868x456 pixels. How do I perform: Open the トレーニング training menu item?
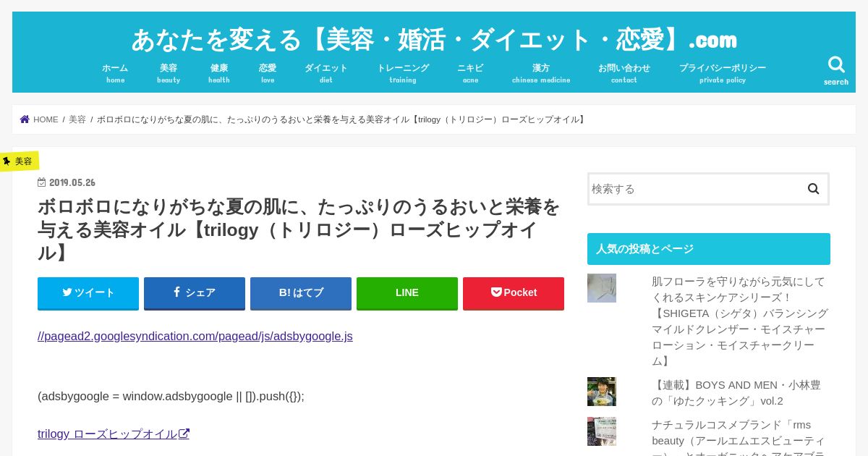click(403, 72)
